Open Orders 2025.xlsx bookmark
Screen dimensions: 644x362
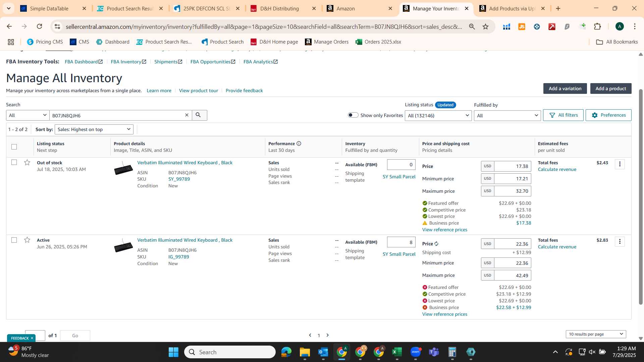(x=378, y=42)
